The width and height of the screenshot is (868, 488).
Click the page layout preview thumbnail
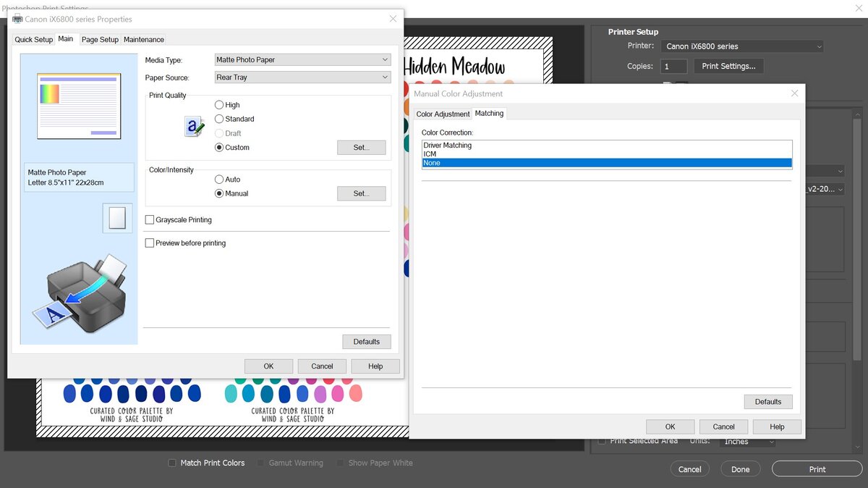click(79, 106)
